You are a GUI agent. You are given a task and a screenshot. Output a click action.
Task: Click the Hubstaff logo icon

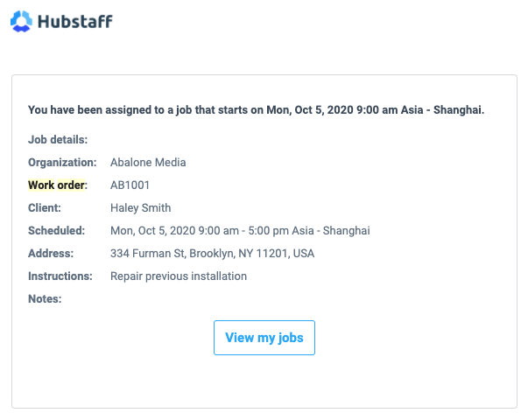pos(21,21)
